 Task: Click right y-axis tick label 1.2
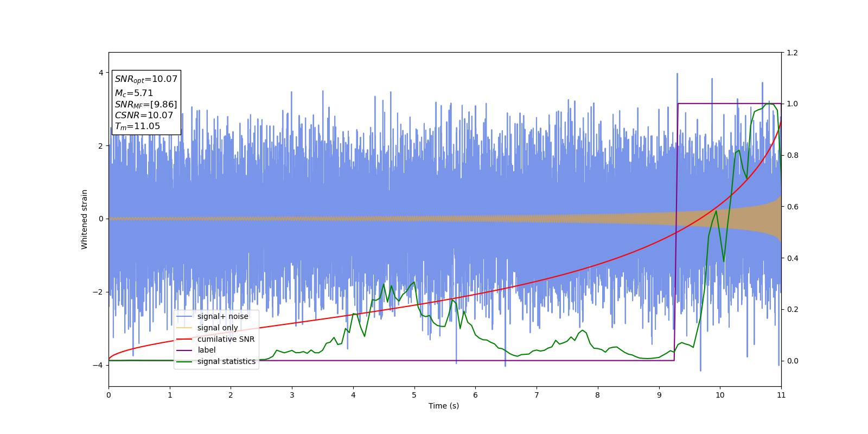[x=792, y=53]
